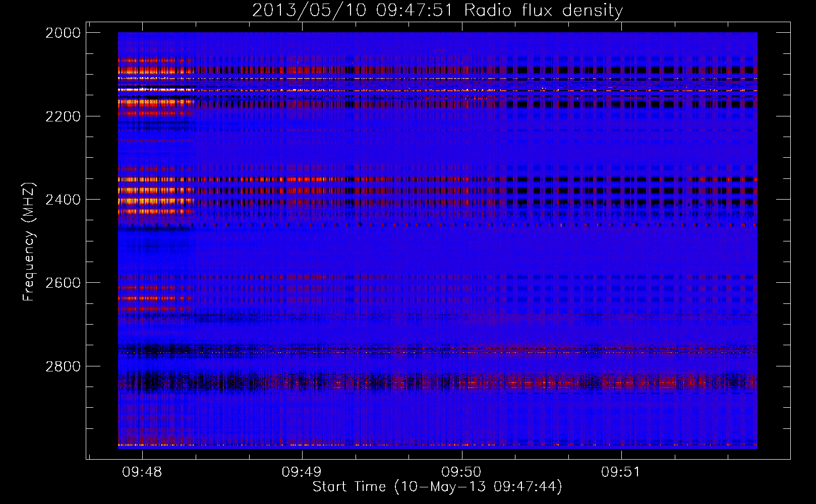This screenshot has width=816, height=504.
Task: Click the 'Start Time' x-axis label
Action: click(x=437, y=487)
